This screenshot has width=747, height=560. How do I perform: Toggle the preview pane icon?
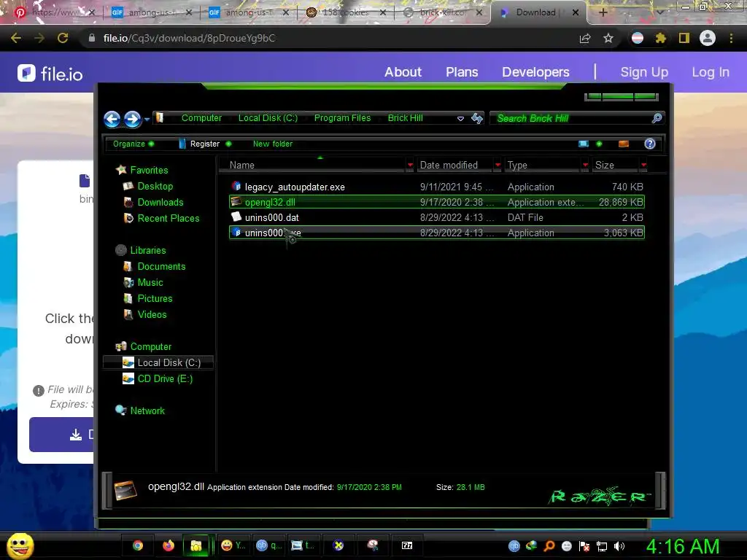624,144
